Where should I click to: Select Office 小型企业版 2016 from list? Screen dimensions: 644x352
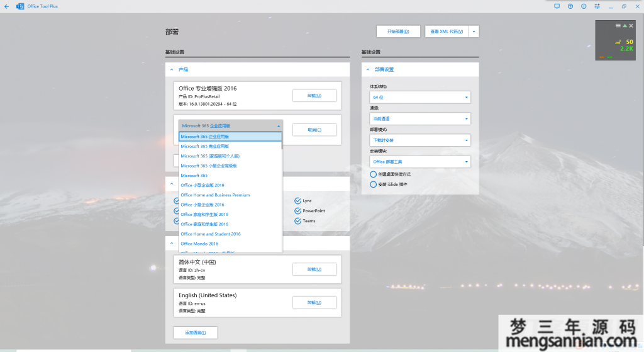(x=230, y=205)
